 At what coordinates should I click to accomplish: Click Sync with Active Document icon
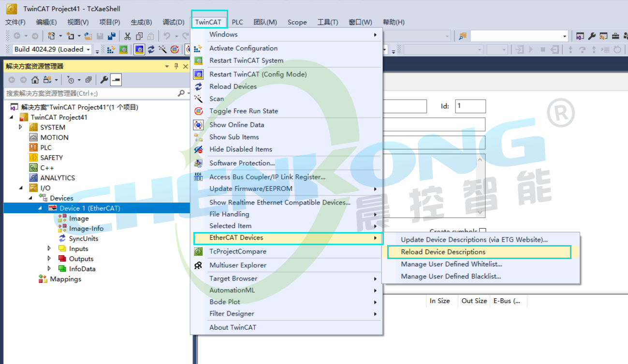[47, 80]
